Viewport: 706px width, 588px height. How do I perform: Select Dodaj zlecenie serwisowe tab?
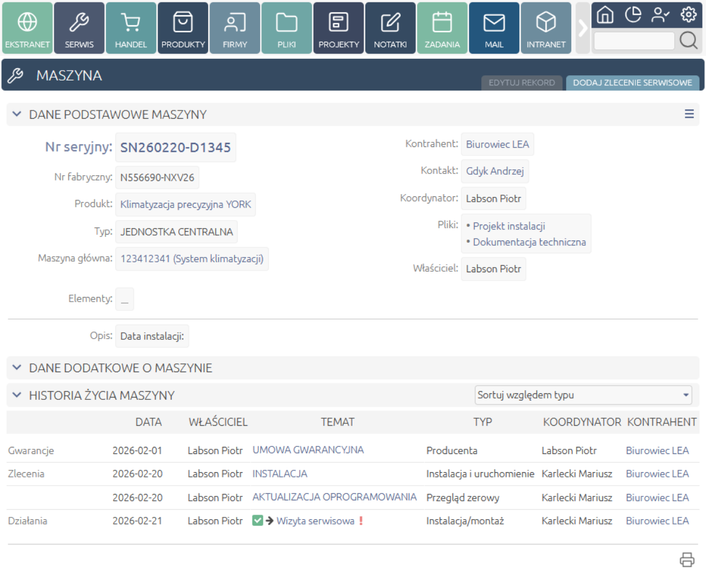point(632,83)
